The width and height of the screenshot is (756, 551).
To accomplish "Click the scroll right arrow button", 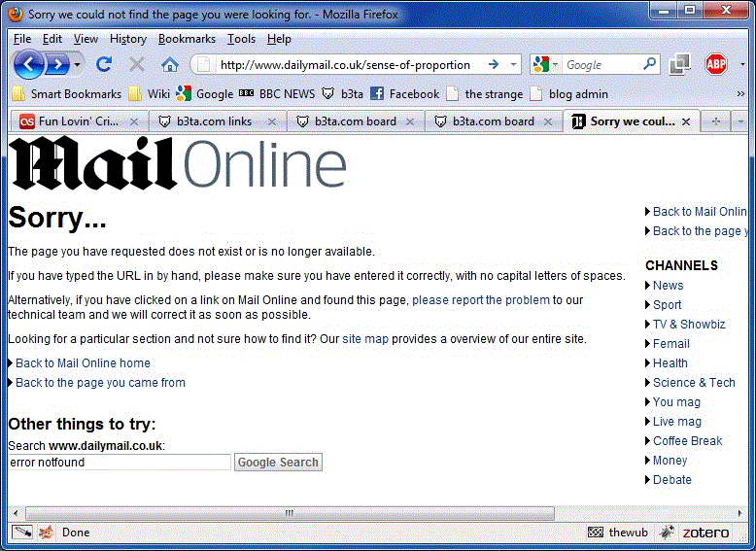I will [x=739, y=513].
